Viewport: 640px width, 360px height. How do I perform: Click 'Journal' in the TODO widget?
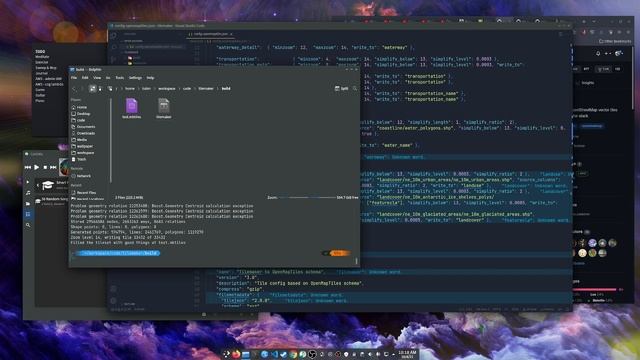[x=41, y=73]
